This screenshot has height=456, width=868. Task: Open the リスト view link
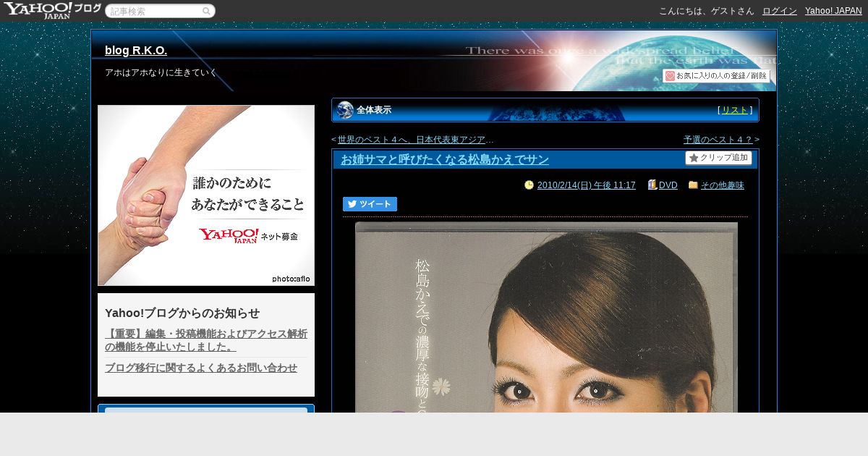pyautogui.click(x=735, y=110)
